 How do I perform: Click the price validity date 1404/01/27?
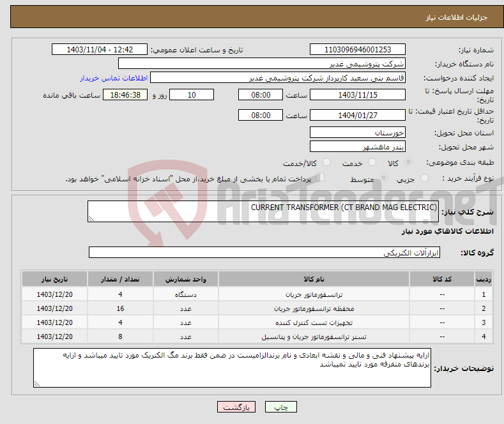358,115
